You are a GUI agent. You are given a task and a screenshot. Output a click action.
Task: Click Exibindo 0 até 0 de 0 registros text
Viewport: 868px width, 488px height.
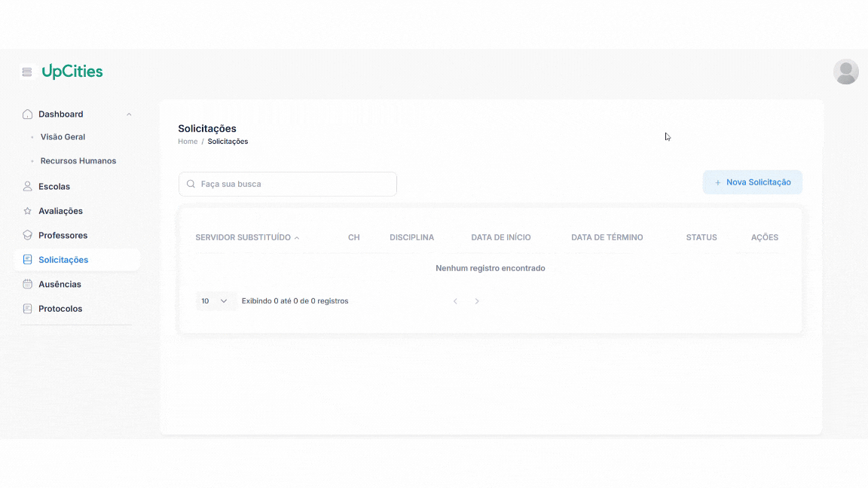[295, 301]
